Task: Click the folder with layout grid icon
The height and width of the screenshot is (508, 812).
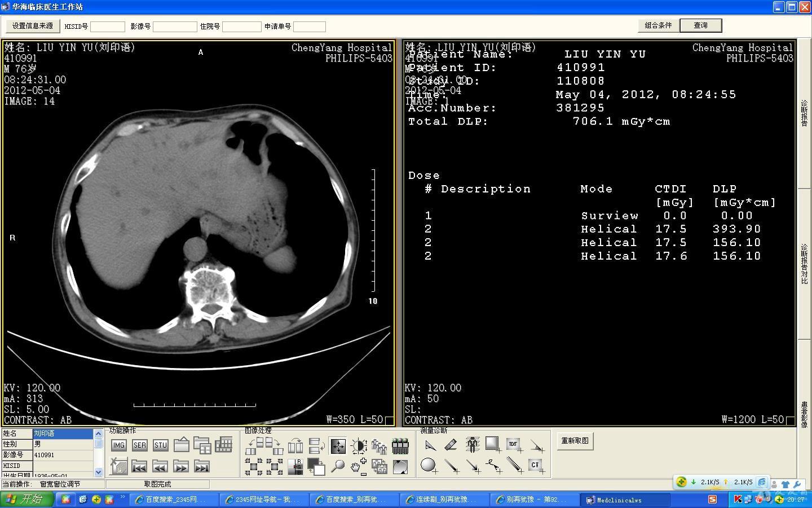Action: (202, 445)
